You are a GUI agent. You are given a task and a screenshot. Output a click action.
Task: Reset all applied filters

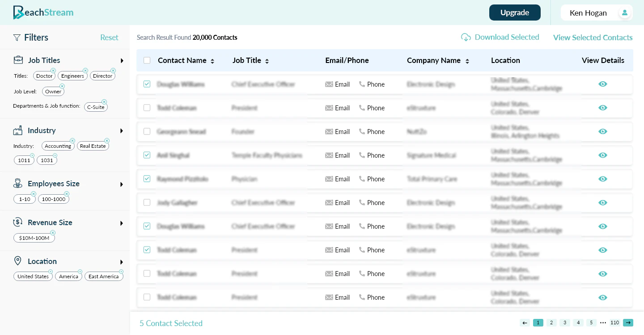click(109, 38)
